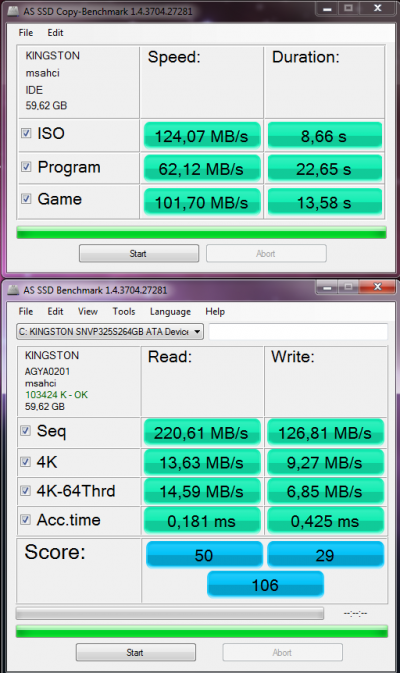Click the read score 50
Image resolution: width=400 pixels, height=673 pixels.
point(204,555)
